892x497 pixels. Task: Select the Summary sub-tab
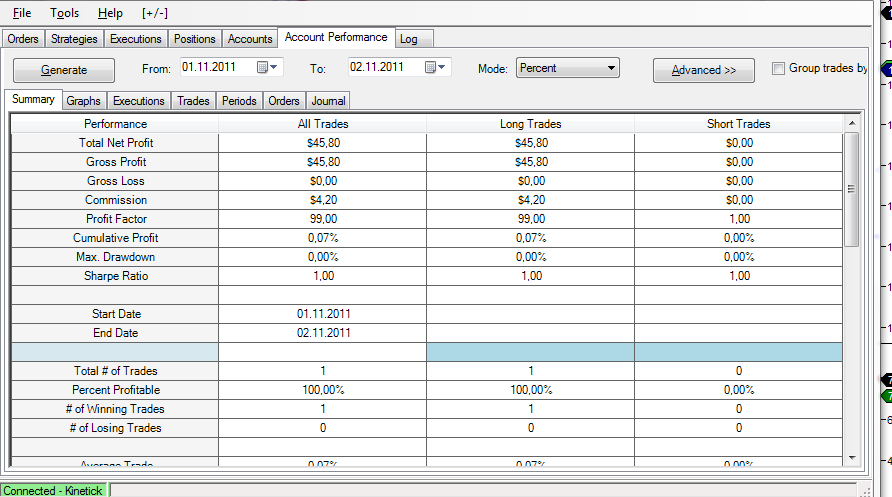(33, 99)
